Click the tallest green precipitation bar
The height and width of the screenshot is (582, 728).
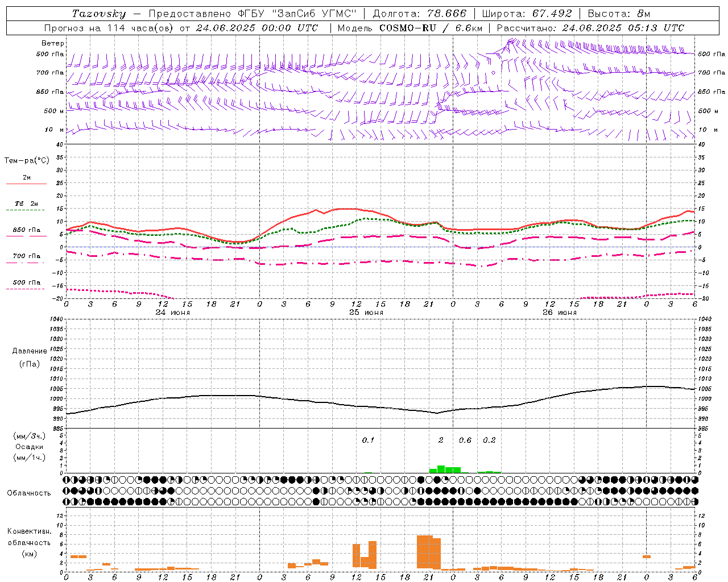pyautogui.click(x=441, y=469)
